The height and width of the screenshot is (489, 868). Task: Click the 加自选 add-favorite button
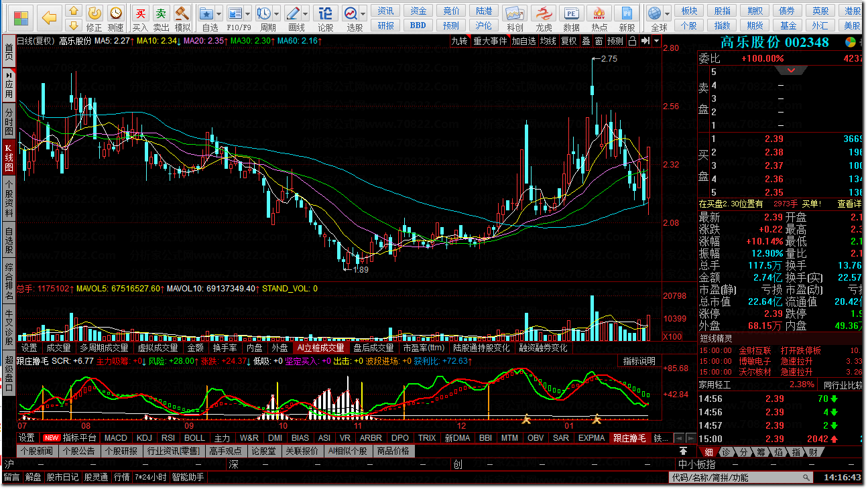click(x=523, y=41)
